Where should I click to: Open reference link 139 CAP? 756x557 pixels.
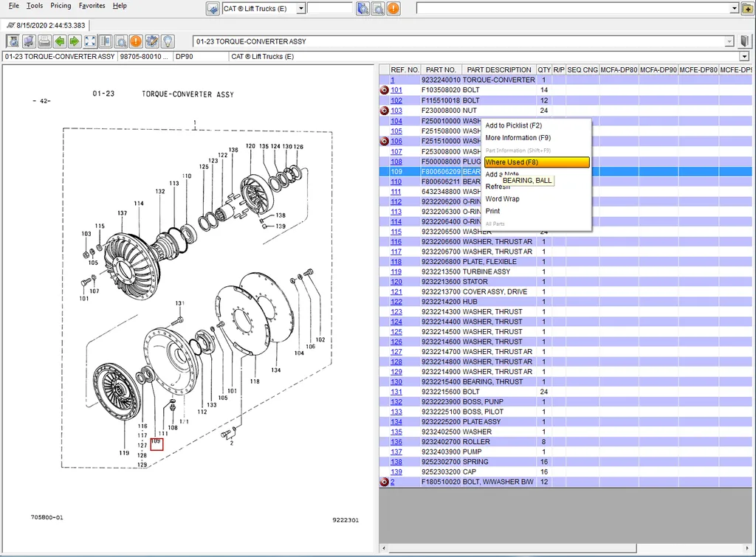(396, 471)
